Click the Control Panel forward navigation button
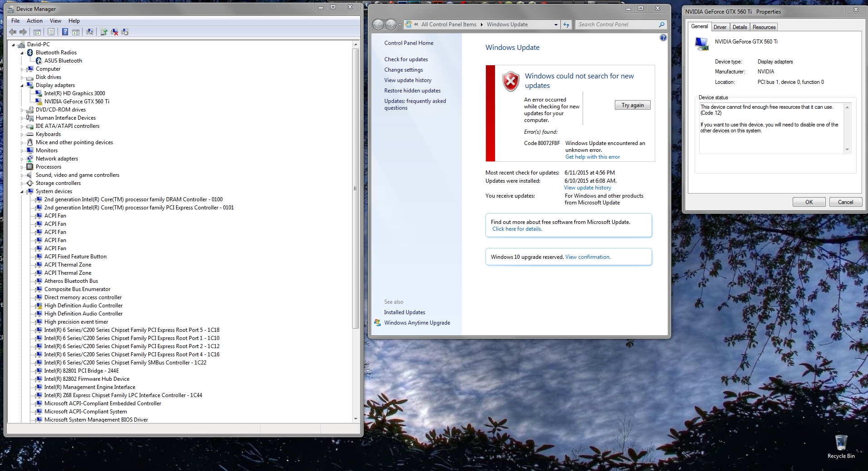The image size is (868, 471). tap(391, 24)
